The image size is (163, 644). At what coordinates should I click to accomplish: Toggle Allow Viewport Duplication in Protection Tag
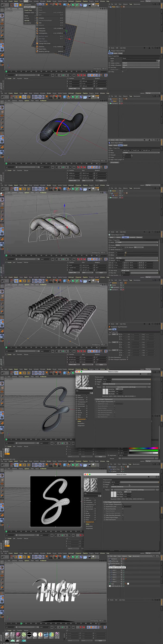coord(127,360)
